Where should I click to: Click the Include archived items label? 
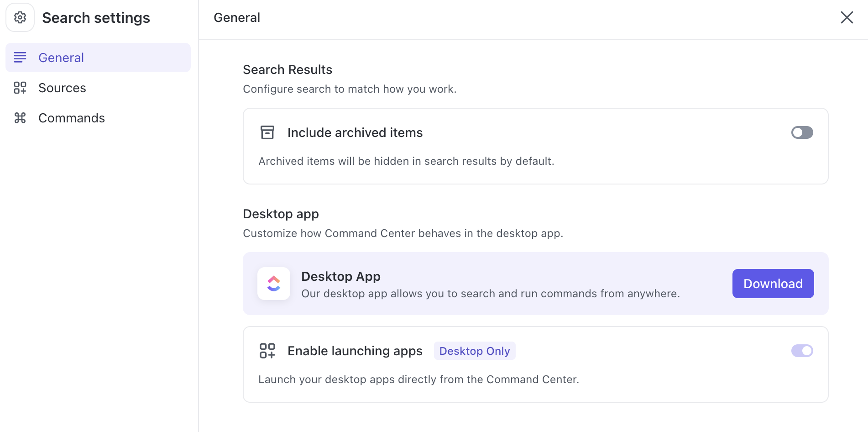[355, 132]
